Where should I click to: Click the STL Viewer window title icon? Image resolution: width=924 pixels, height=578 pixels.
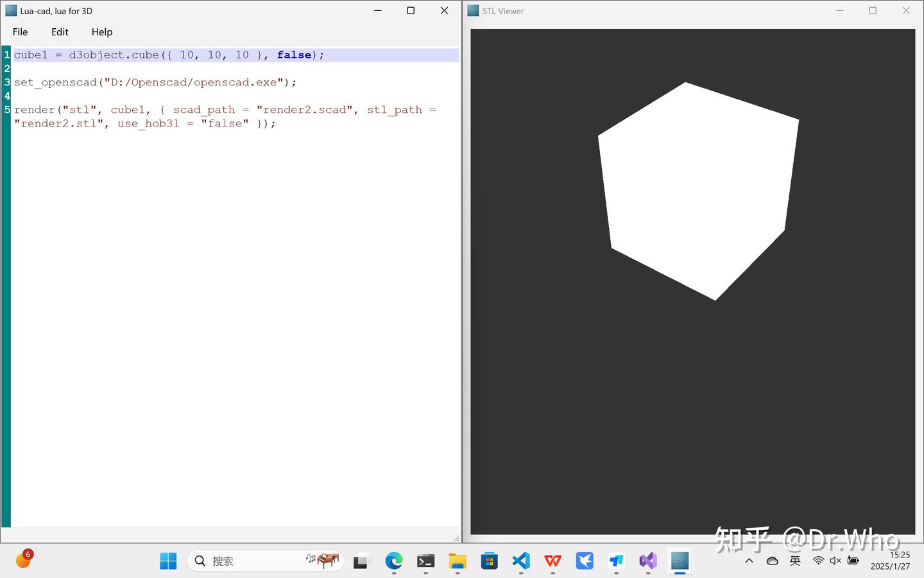474,11
